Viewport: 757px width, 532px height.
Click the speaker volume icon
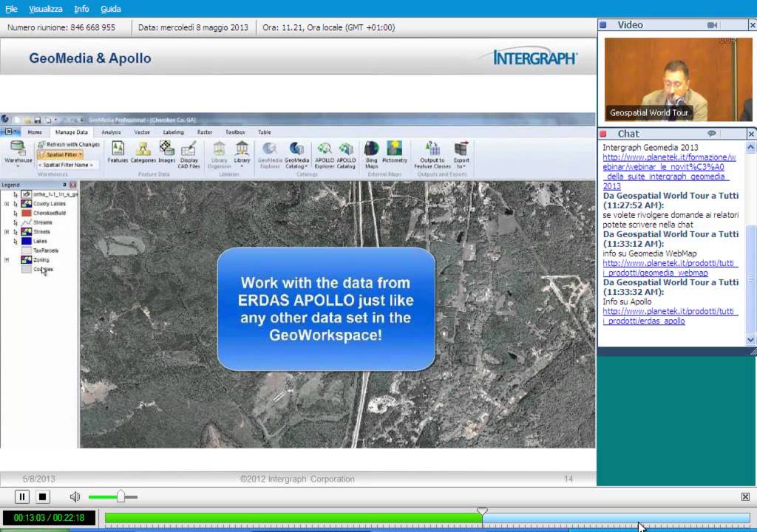pos(75,497)
